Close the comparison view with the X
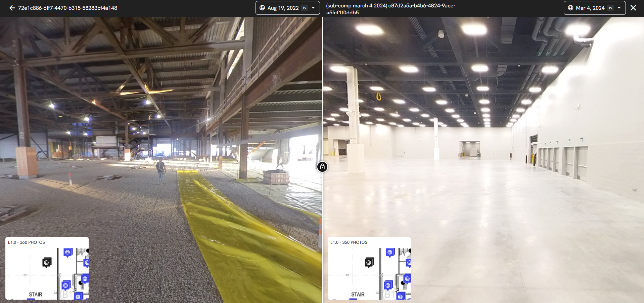 pos(633,8)
